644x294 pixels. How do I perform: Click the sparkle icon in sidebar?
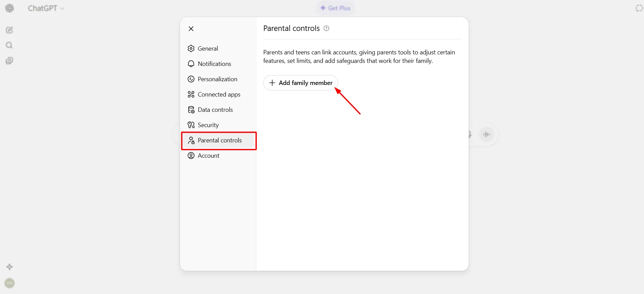tap(10, 267)
